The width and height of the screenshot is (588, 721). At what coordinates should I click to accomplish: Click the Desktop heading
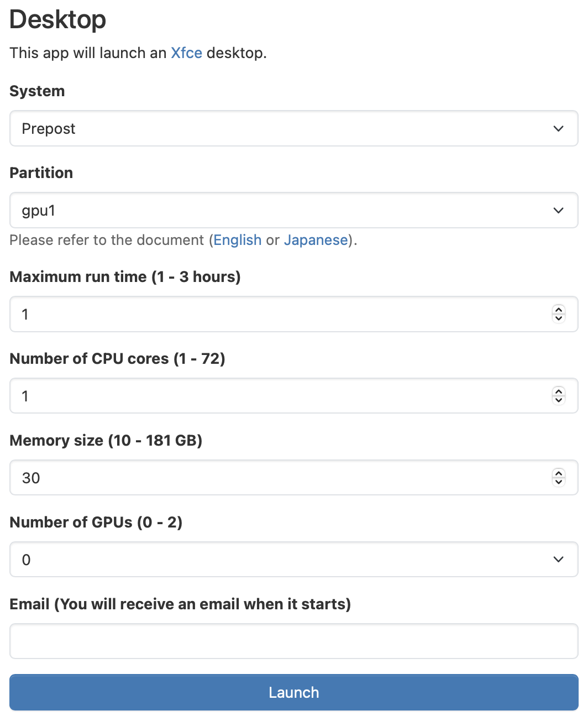pyautogui.click(x=58, y=20)
